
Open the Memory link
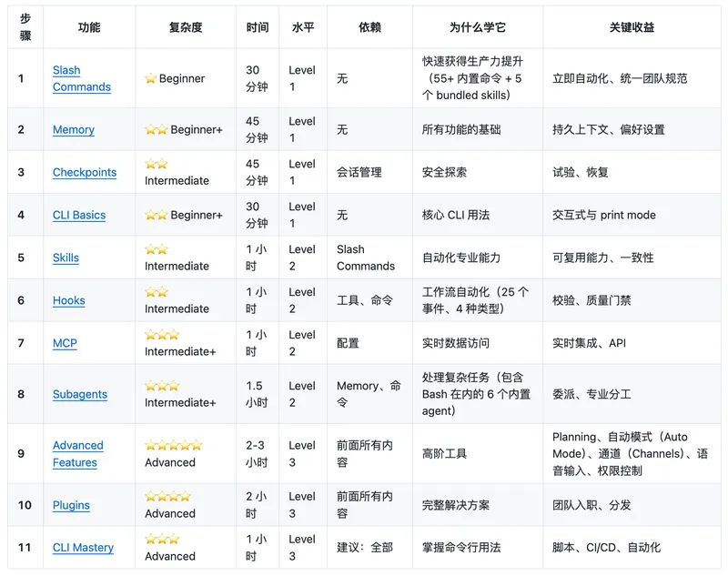(x=74, y=129)
